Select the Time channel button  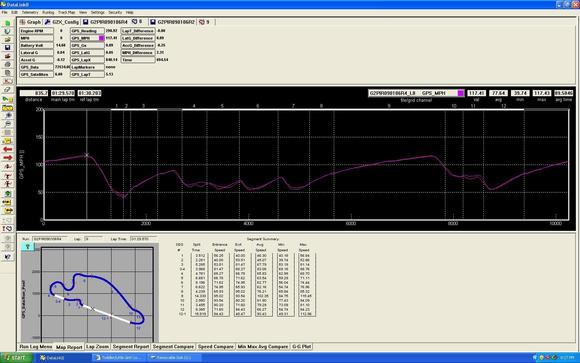138,60
